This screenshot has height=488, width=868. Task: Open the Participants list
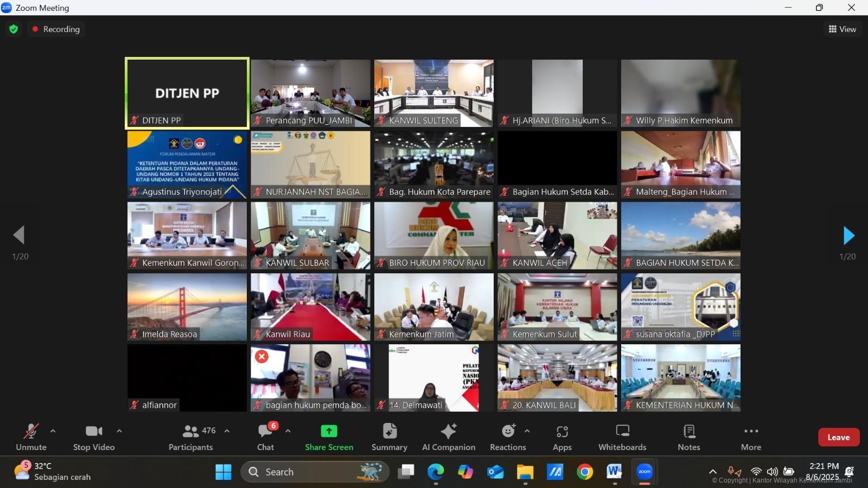click(190, 436)
